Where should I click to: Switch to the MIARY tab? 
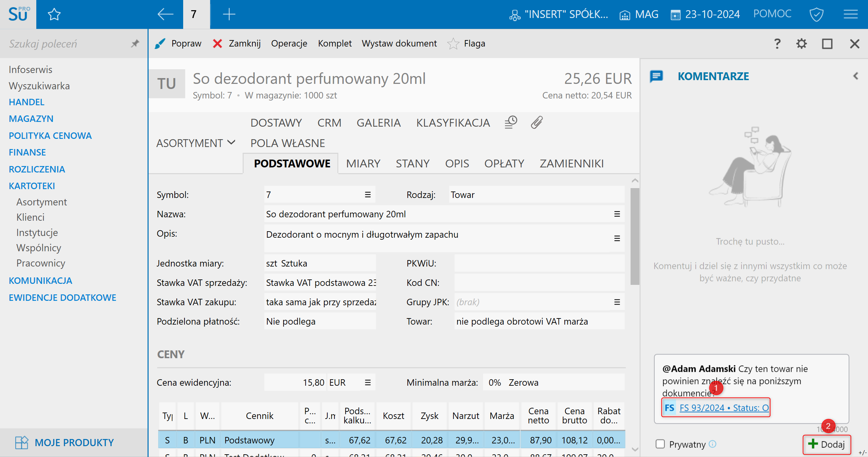(363, 164)
